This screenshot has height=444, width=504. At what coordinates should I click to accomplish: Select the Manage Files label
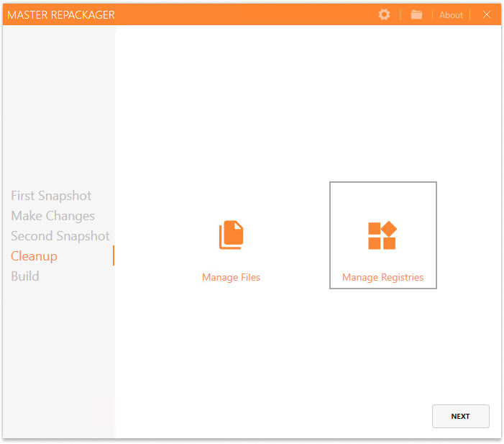click(231, 277)
